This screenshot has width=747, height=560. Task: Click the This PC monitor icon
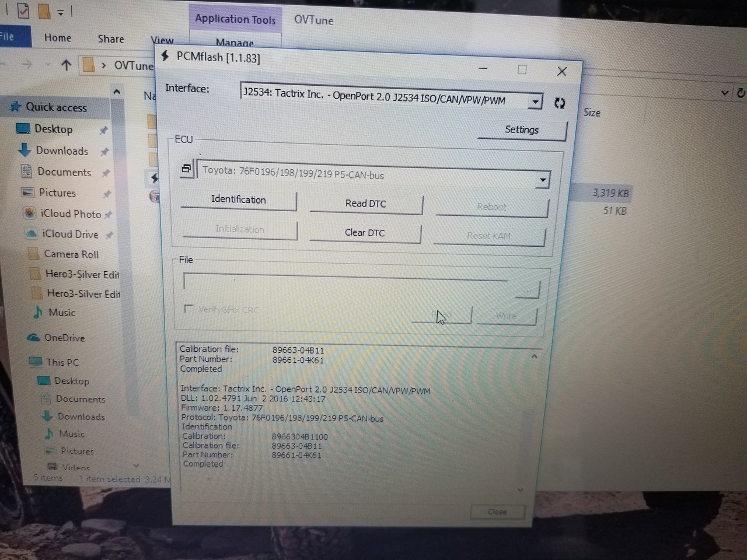tap(36, 362)
